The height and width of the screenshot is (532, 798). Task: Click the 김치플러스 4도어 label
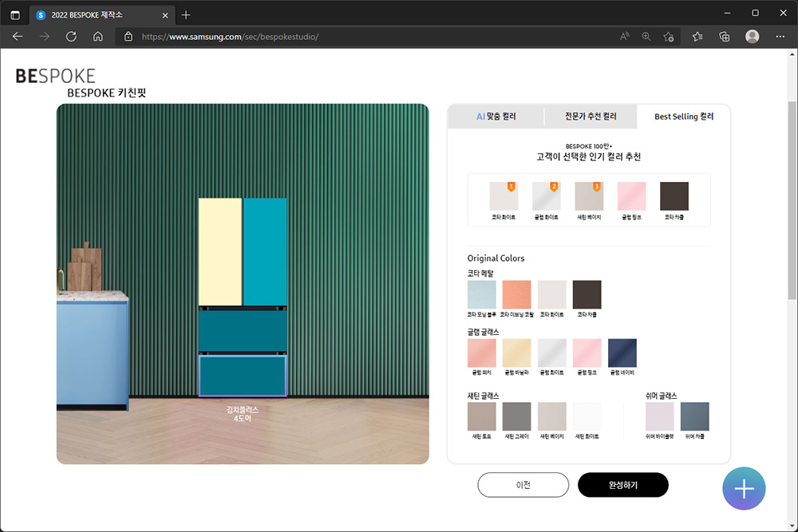click(x=243, y=414)
